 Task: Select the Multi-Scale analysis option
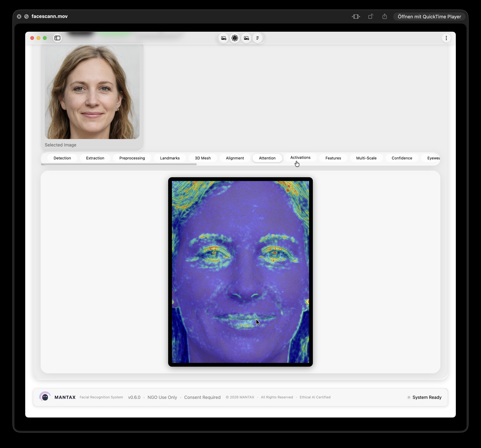pyautogui.click(x=366, y=158)
